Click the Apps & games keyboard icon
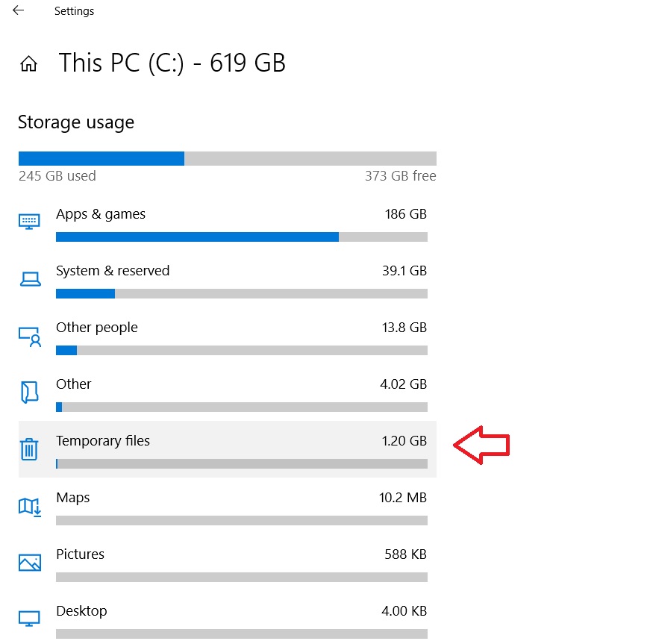The width and height of the screenshot is (650, 644). pyautogui.click(x=29, y=222)
